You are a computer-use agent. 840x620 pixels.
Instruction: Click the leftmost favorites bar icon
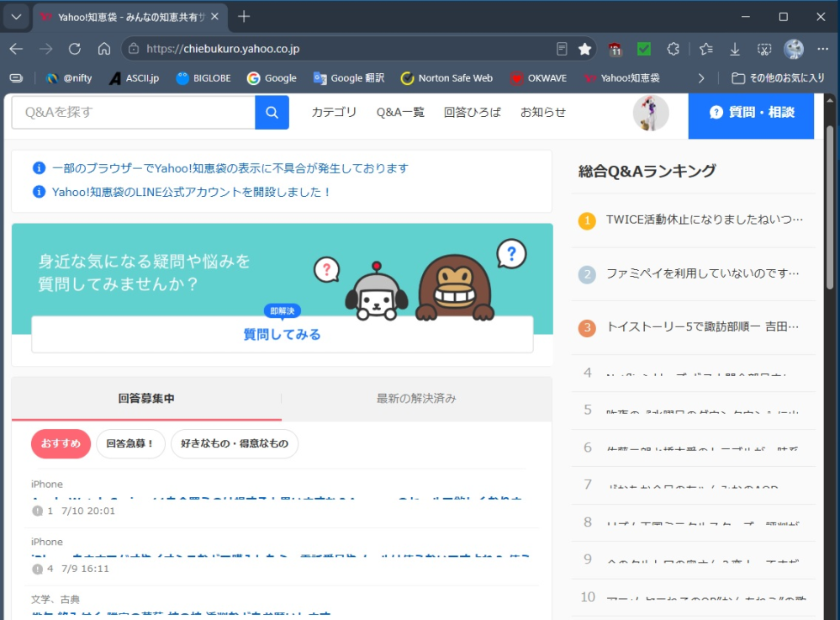pos(17,78)
